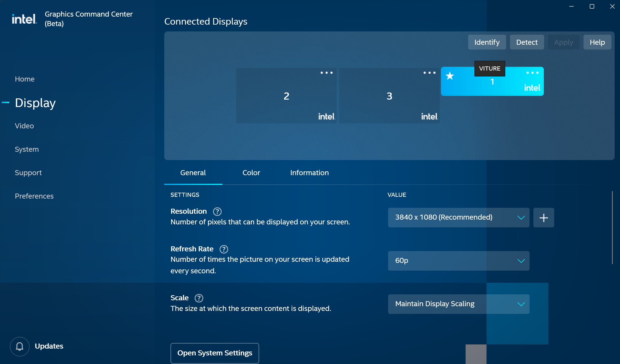Click the Identify button
The image size is (620, 364).
point(487,42)
